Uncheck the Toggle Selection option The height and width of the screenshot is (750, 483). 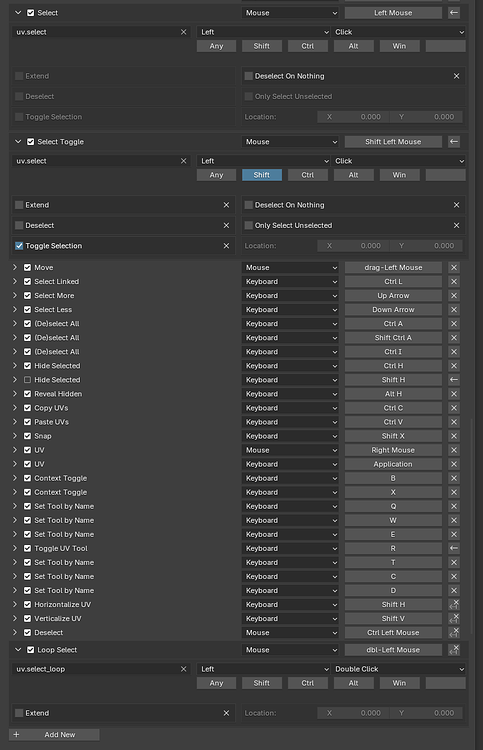[x=19, y=246]
